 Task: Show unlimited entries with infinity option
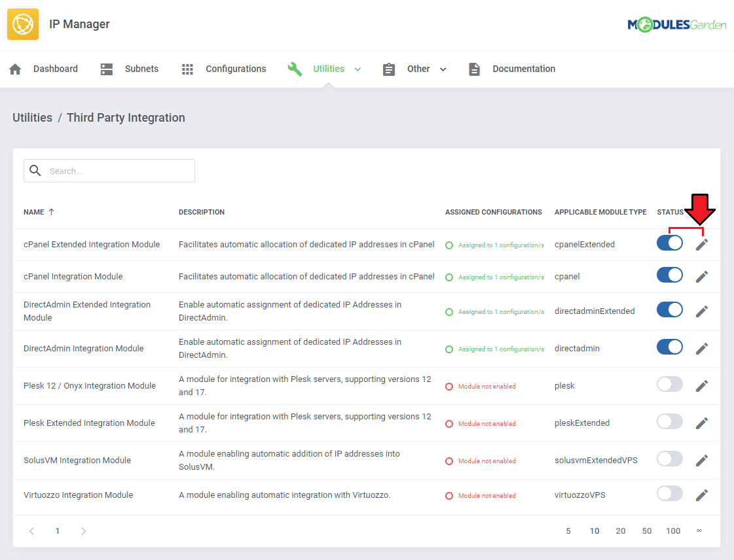[699, 531]
